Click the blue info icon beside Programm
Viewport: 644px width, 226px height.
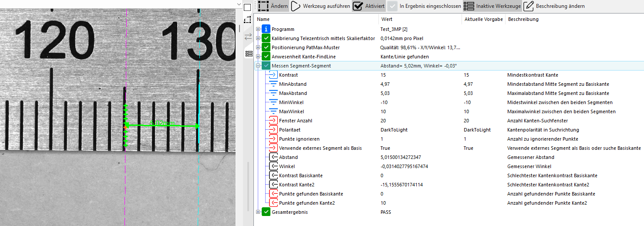(x=266, y=29)
